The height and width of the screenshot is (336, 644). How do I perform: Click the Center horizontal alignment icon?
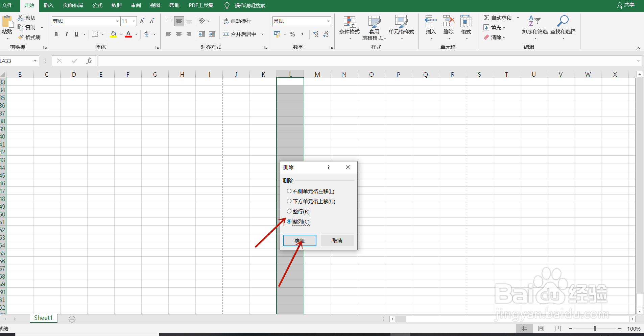click(x=179, y=34)
